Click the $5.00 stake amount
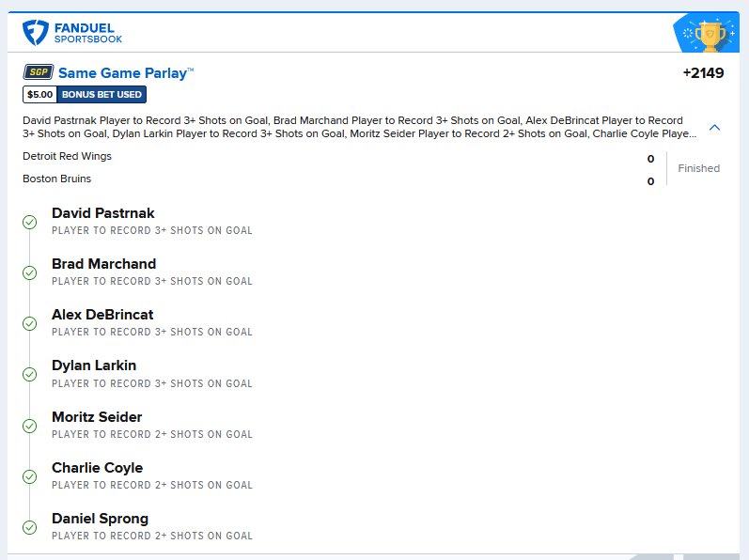The image size is (749, 560). [x=40, y=95]
